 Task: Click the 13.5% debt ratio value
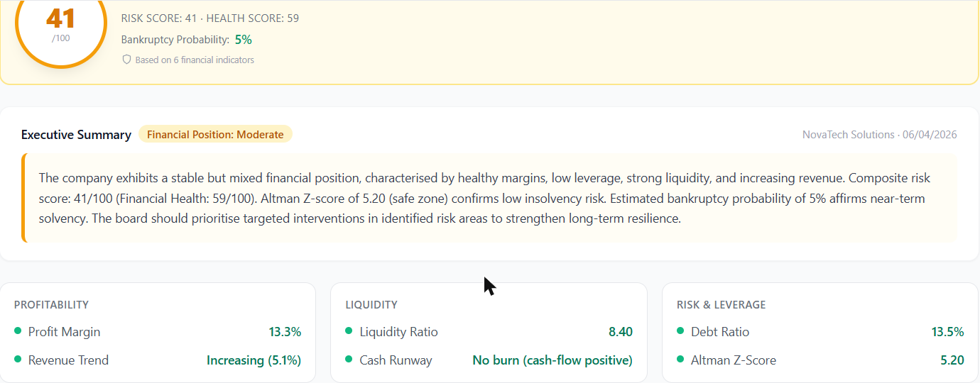(x=947, y=332)
